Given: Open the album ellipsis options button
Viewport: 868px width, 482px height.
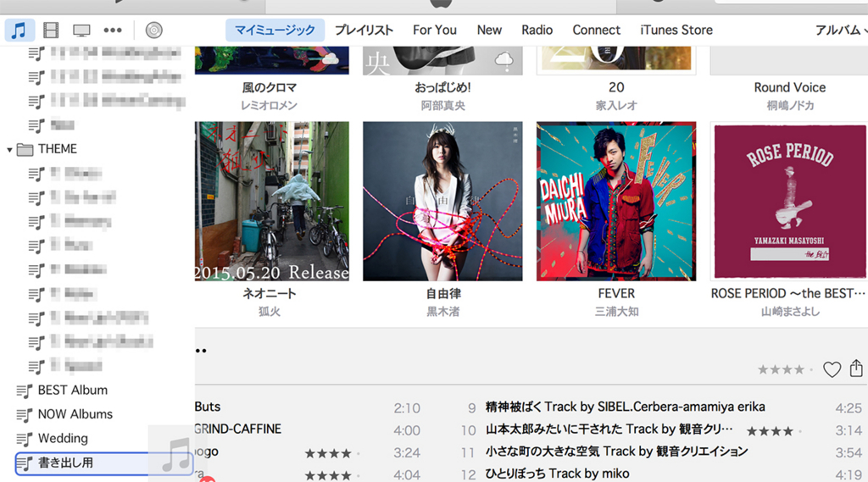Looking at the screenshot, I should click(x=200, y=351).
